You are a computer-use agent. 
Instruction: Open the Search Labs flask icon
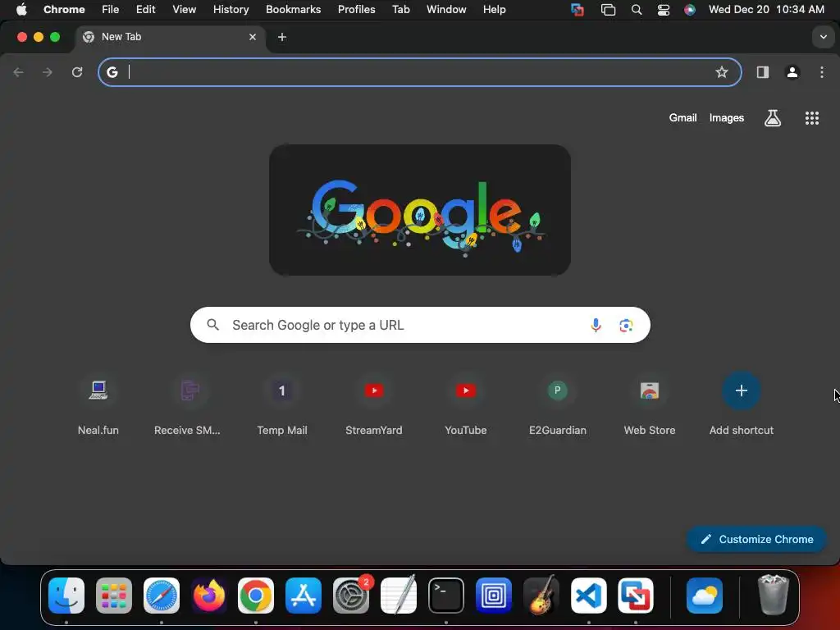click(x=773, y=118)
